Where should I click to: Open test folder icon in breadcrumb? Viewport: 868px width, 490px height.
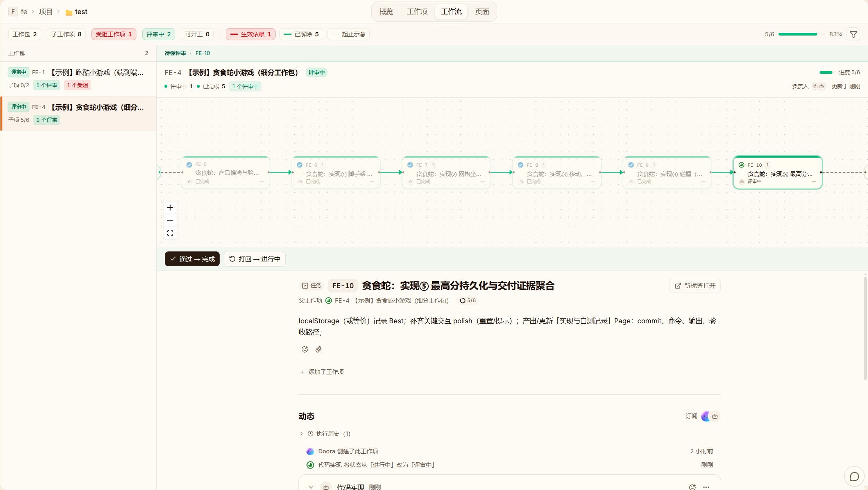click(69, 12)
